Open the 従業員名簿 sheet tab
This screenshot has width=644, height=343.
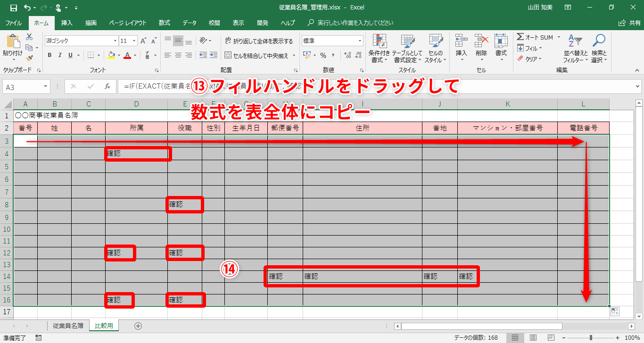pyautogui.click(x=68, y=326)
